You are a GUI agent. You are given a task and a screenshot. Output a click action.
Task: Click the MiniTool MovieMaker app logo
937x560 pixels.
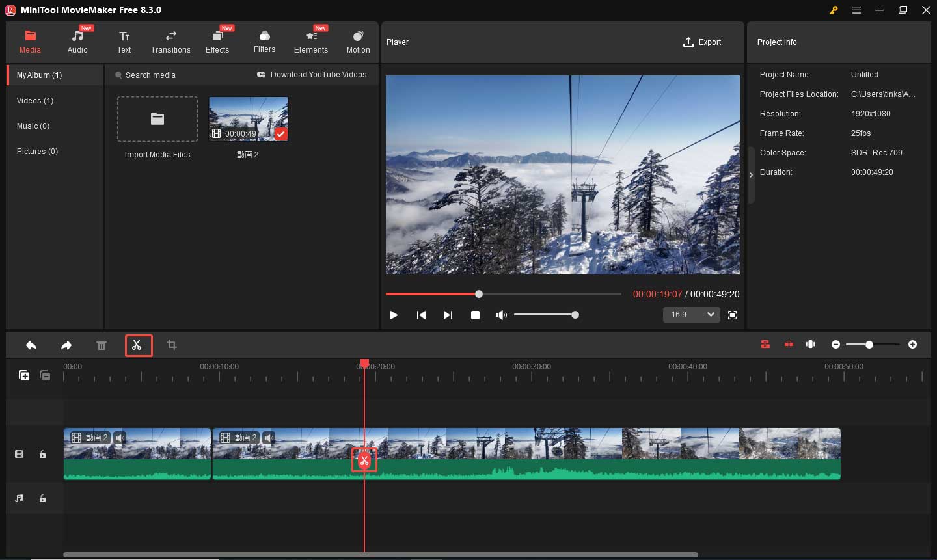click(10, 10)
